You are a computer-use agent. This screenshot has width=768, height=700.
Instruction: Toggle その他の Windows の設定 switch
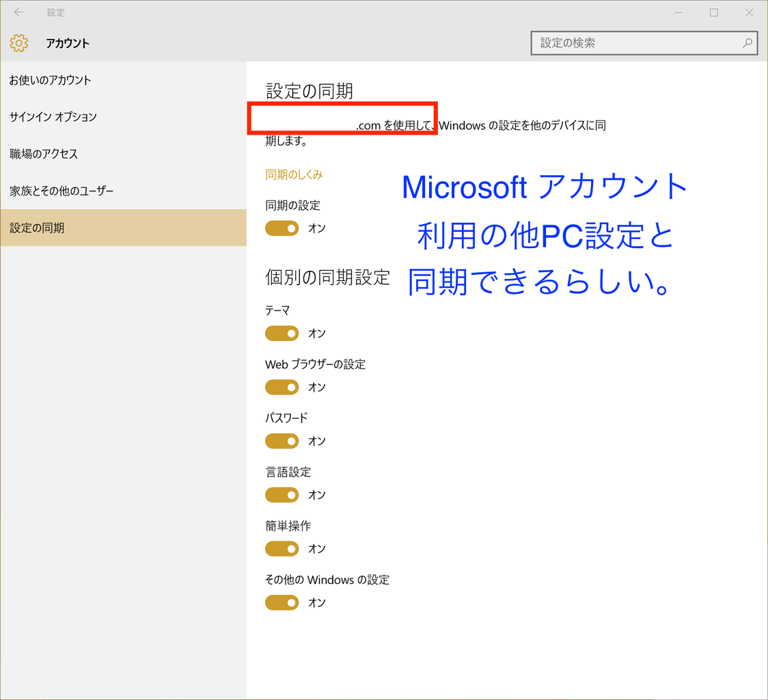(282, 603)
